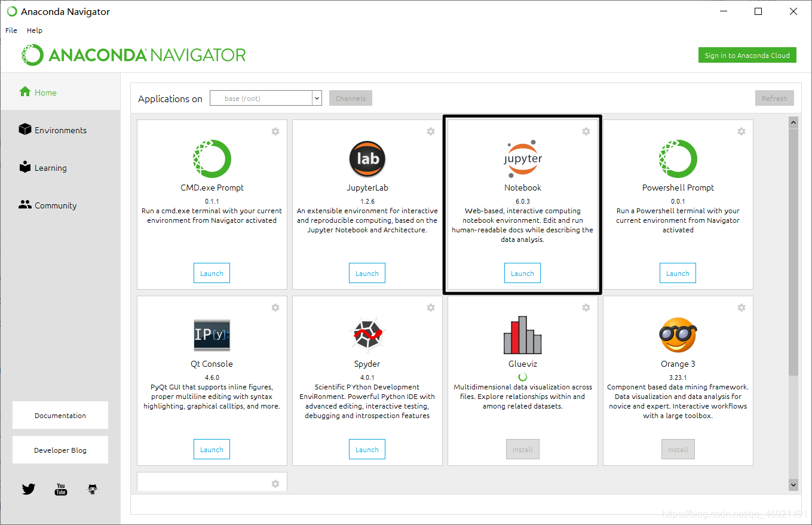
Task: Open the Twitter link icon
Action: [29, 489]
